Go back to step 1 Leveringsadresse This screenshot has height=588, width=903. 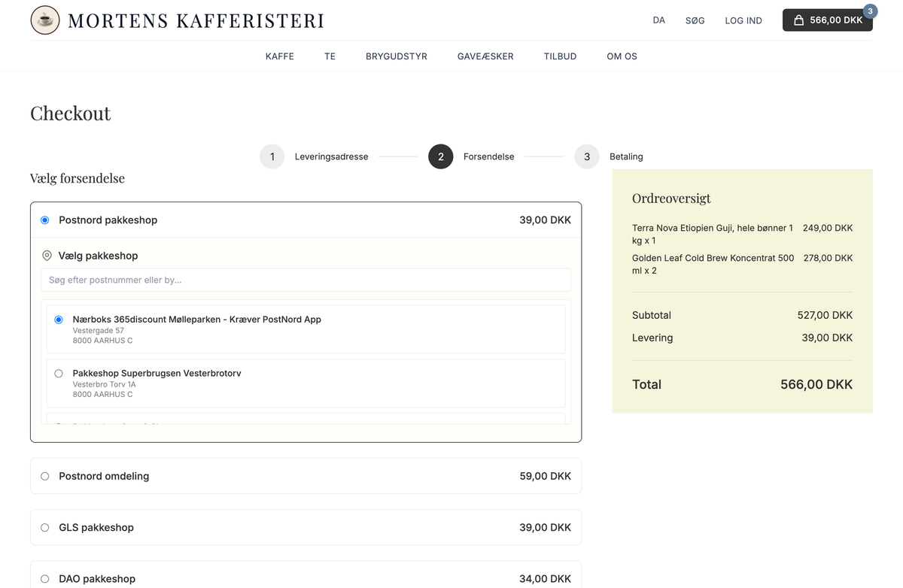point(314,156)
